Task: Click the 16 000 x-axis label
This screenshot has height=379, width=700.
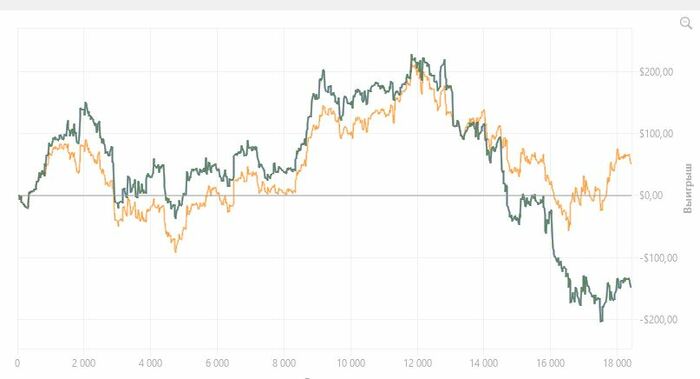Action: pyautogui.click(x=550, y=363)
